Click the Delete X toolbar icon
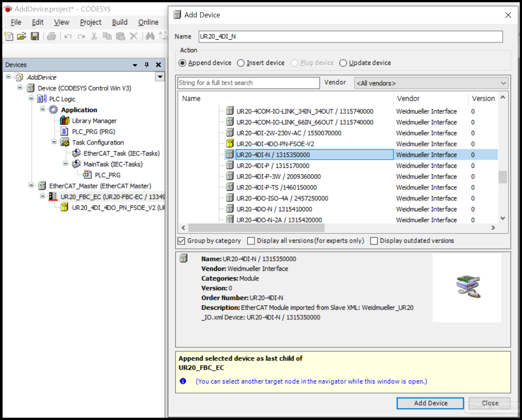 (x=134, y=36)
